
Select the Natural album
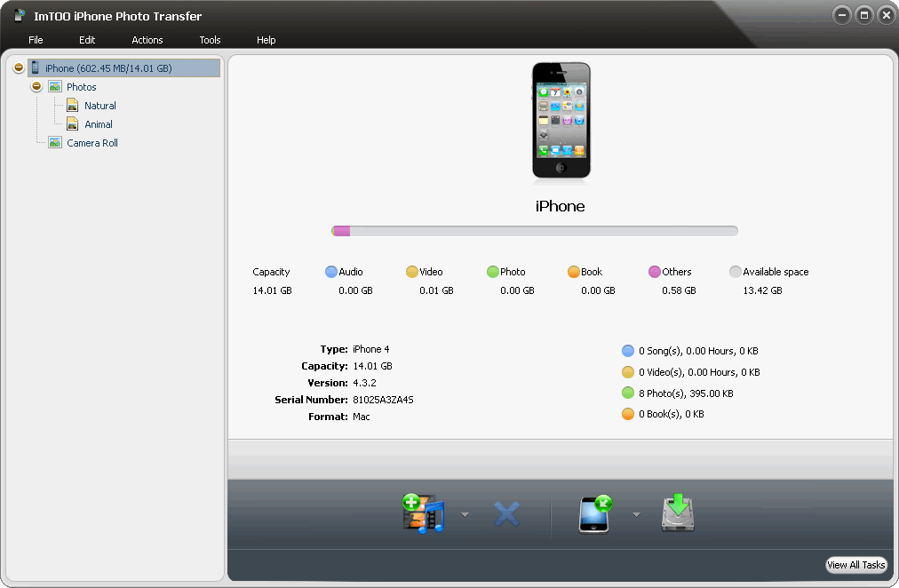click(x=100, y=106)
